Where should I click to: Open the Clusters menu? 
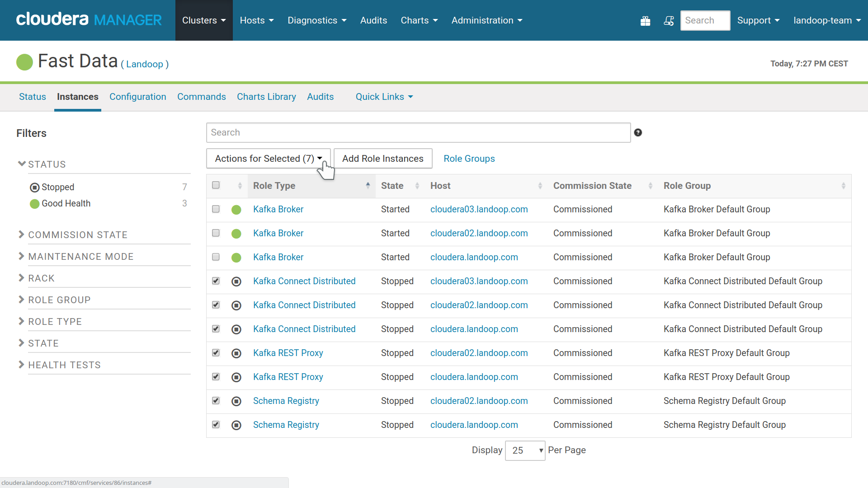(204, 20)
